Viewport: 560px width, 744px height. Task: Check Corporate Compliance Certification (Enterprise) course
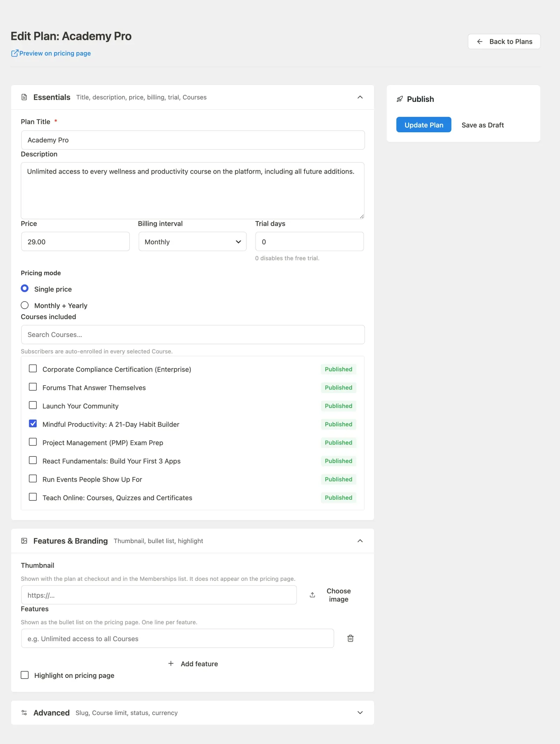tap(33, 369)
